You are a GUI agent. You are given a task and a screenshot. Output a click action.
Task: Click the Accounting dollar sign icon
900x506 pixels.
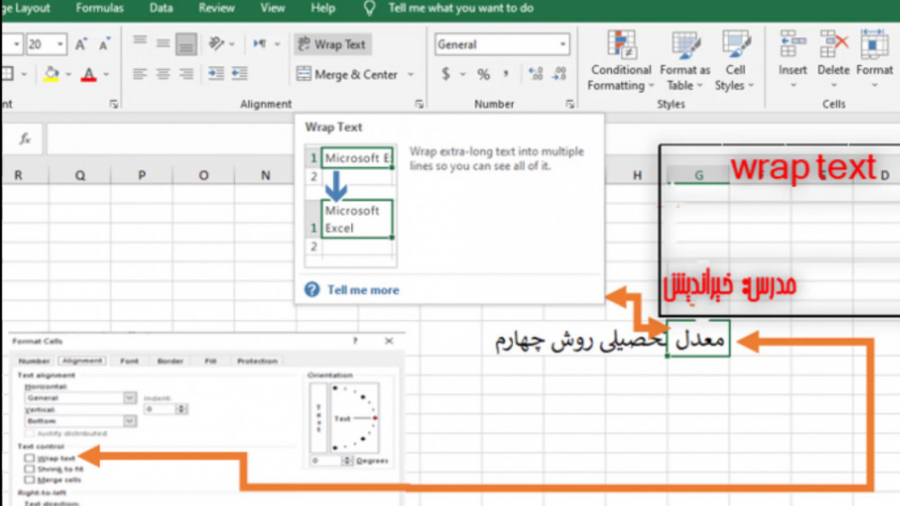coord(446,74)
